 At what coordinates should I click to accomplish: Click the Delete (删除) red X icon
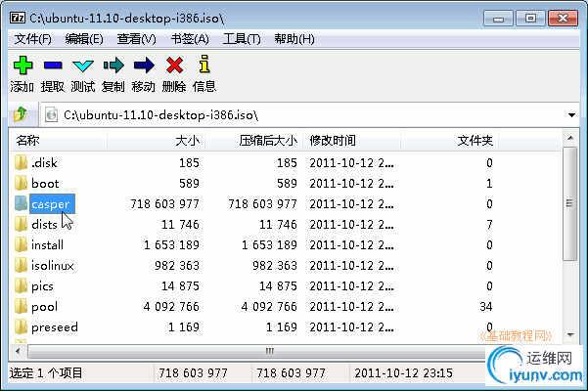tap(174, 65)
